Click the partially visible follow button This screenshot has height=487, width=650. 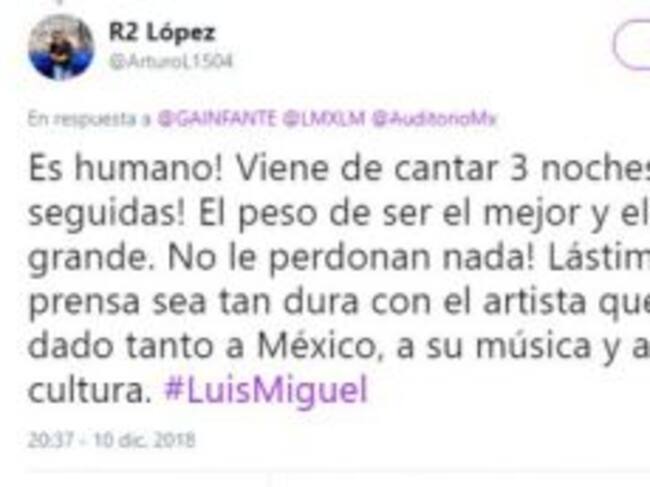632,46
